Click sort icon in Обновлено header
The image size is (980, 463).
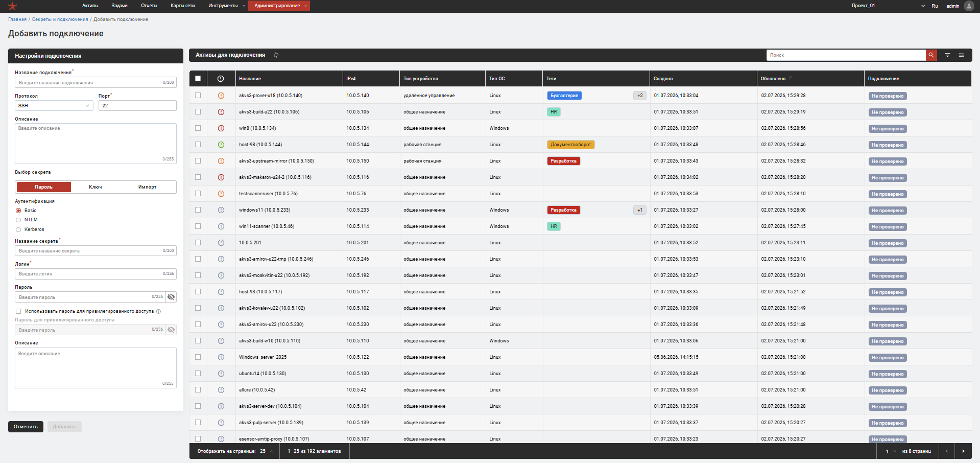[791, 78]
